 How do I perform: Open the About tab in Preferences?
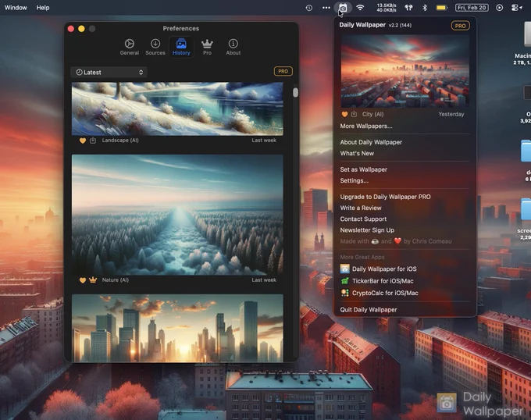point(233,47)
